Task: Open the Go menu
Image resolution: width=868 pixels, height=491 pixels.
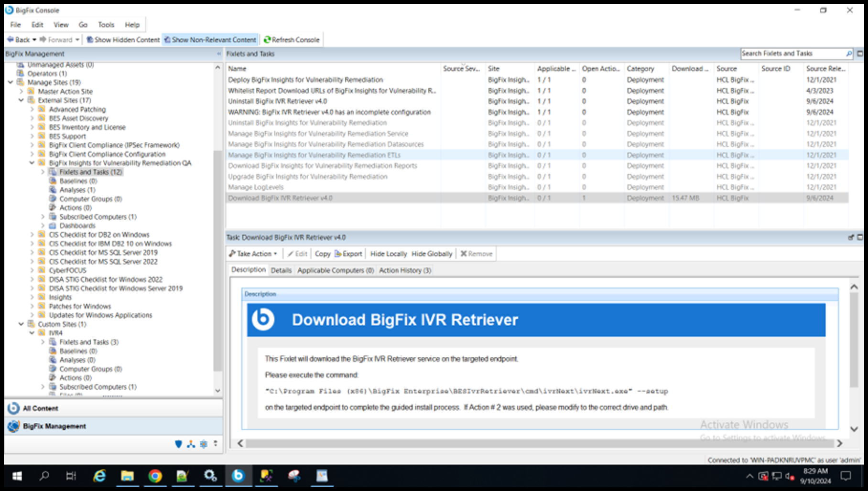Action: [x=83, y=25]
